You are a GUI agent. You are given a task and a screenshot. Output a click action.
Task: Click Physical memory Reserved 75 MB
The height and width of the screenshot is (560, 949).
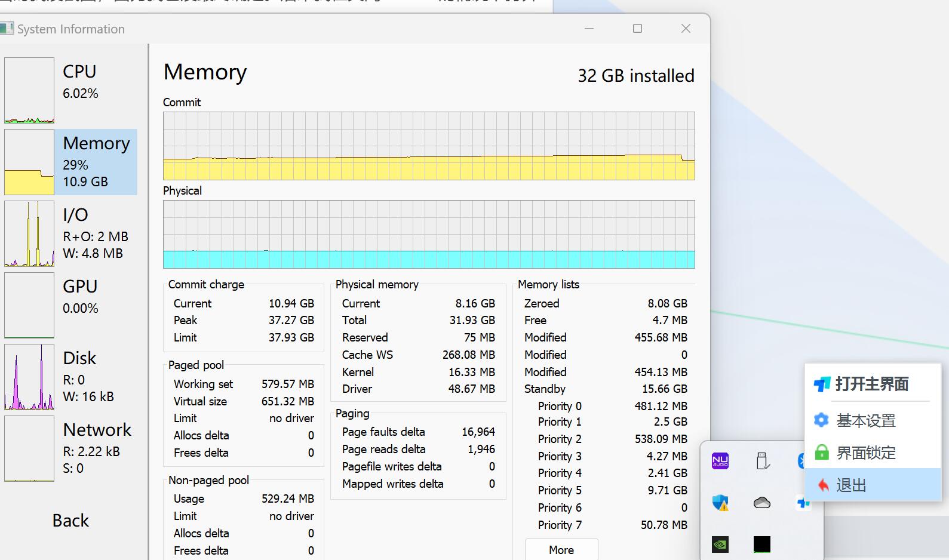479,338
